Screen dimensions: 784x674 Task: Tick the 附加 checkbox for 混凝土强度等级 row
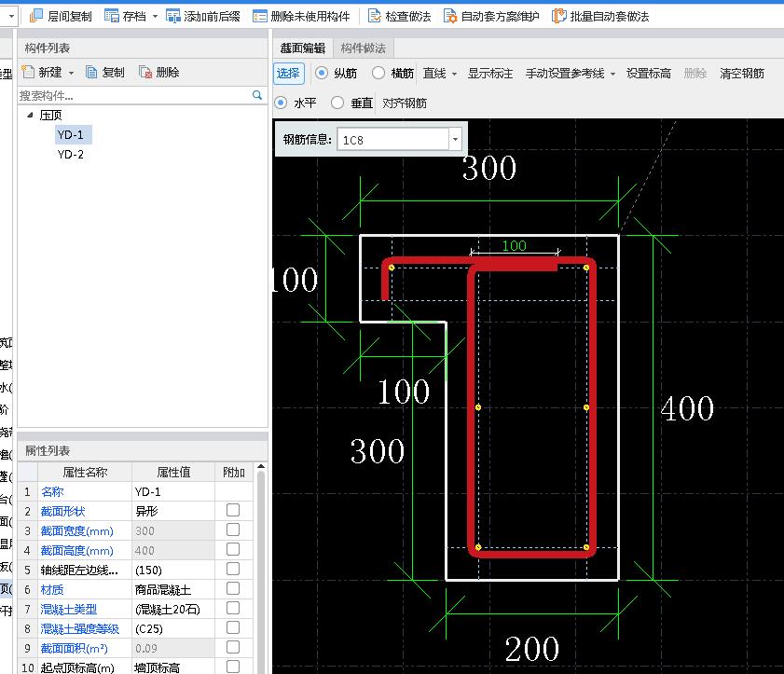coord(233,627)
